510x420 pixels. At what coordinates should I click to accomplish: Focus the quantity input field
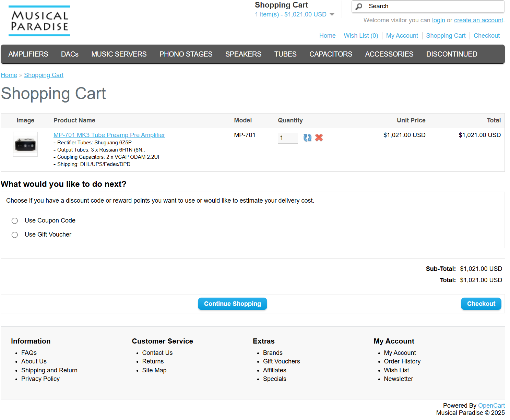[288, 138]
